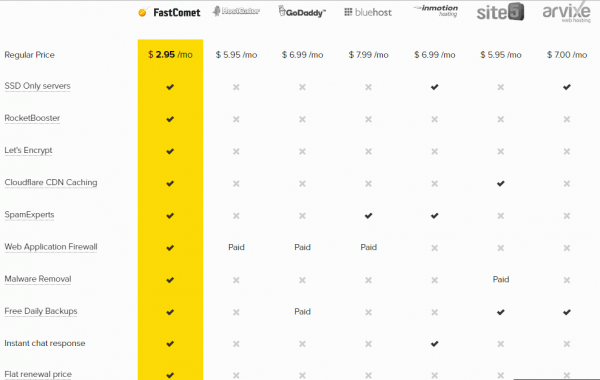Click FastComet's Web Application Firewall checkmark

click(170, 248)
